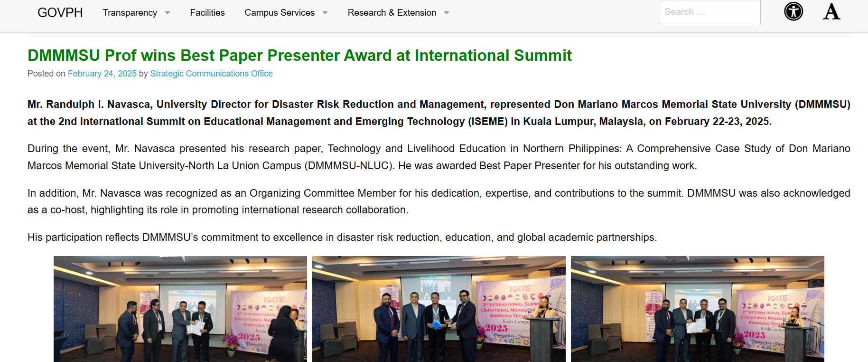Open the GOVPH menu link
This screenshot has height=362, width=868.
[60, 13]
